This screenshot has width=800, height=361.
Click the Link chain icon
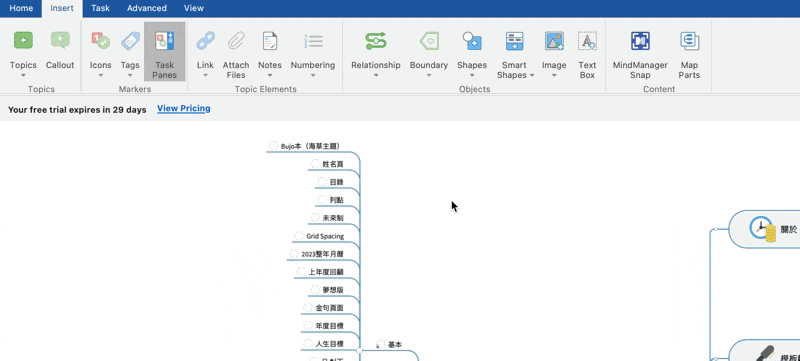tap(205, 40)
